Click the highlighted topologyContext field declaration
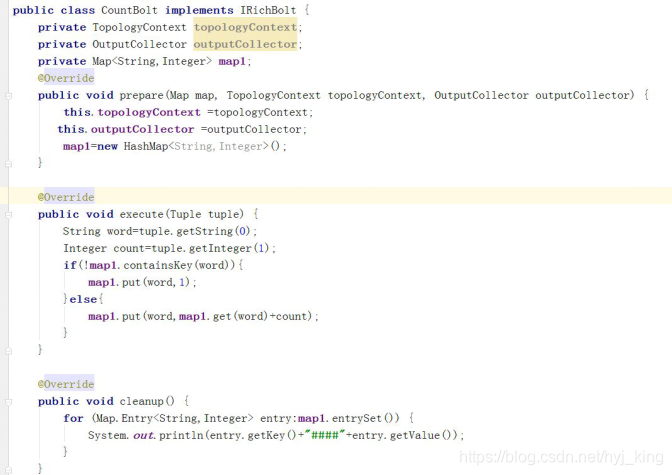The width and height of the screenshot is (672, 475). pos(245,27)
